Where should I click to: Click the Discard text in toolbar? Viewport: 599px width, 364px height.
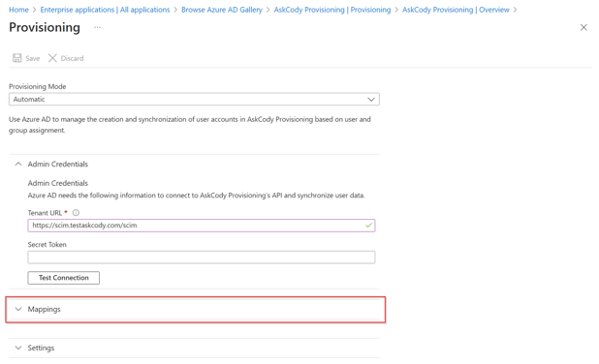[72, 58]
